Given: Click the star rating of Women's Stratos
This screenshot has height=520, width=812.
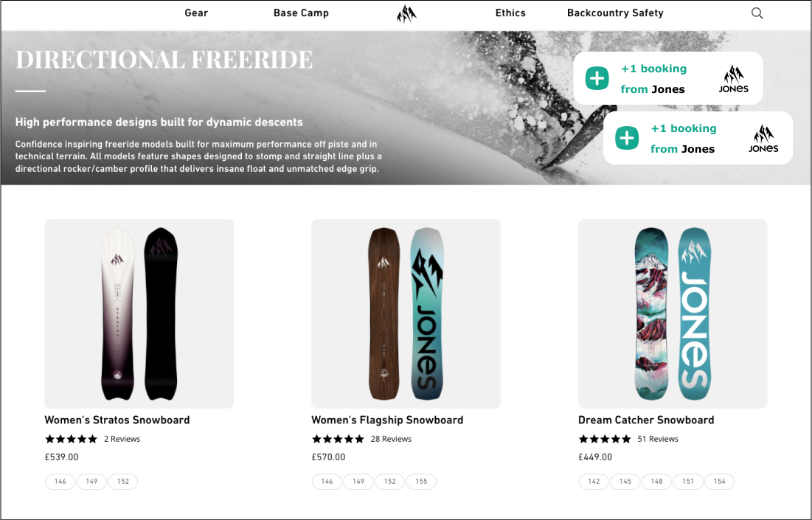Looking at the screenshot, I should [71, 439].
